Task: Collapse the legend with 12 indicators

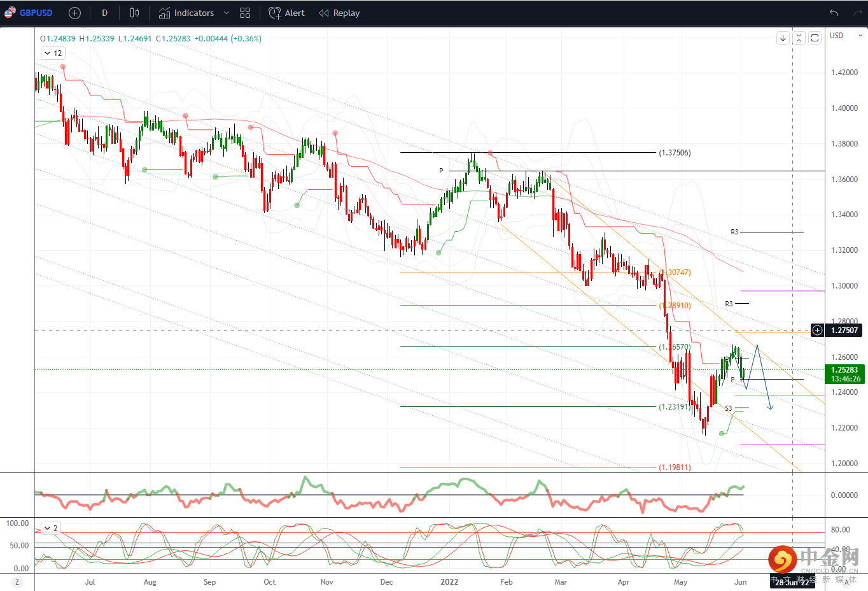Action: (53, 53)
